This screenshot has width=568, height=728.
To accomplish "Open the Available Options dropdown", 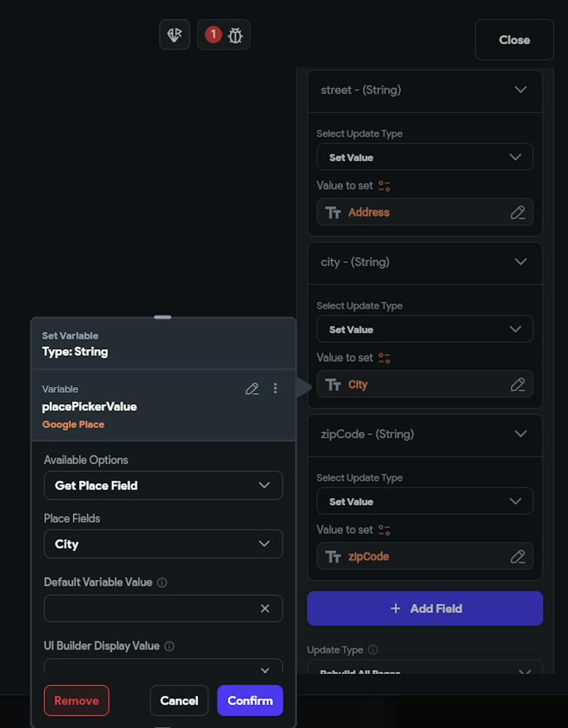I will (163, 486).
